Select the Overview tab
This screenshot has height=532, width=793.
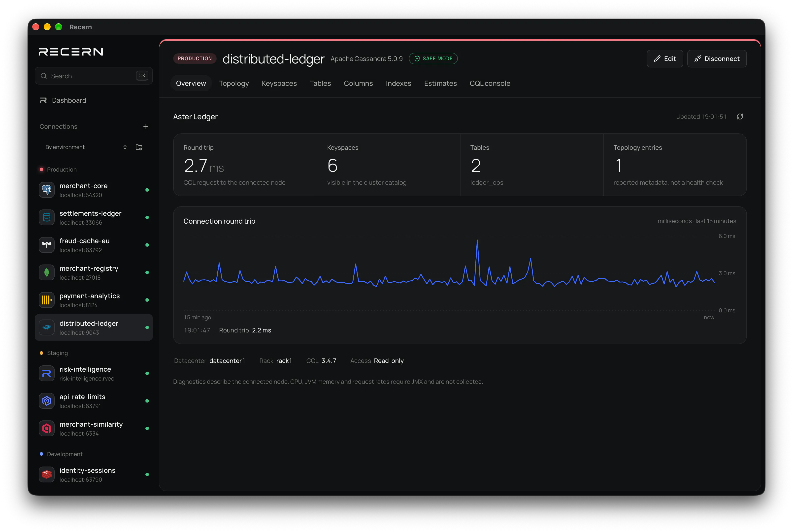(191, 84)
